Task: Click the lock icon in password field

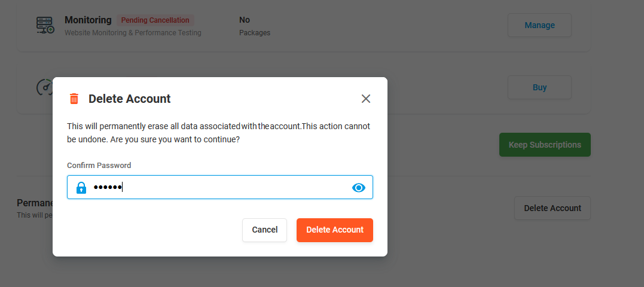Action: pos(81,188)
